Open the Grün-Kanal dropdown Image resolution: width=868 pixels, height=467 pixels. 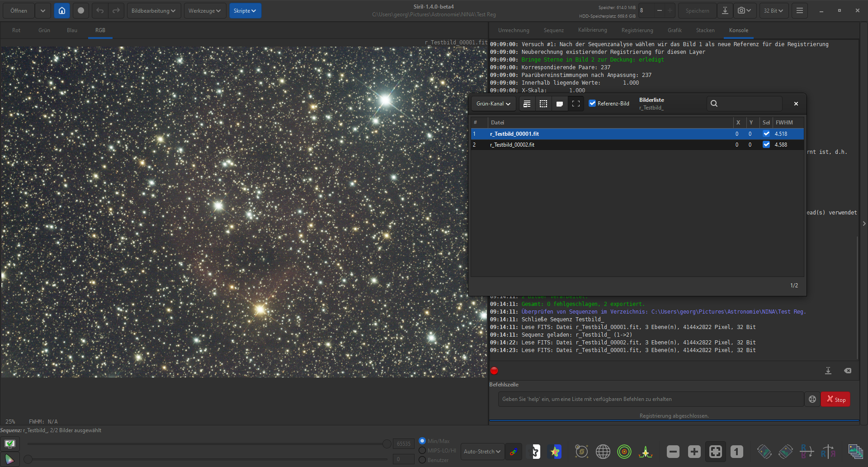click(x=493, y=104)
